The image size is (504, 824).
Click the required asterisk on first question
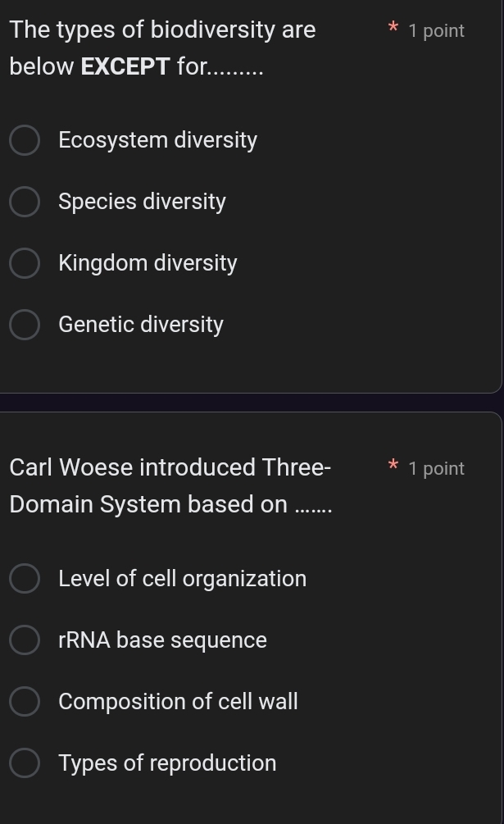[394, 30]
